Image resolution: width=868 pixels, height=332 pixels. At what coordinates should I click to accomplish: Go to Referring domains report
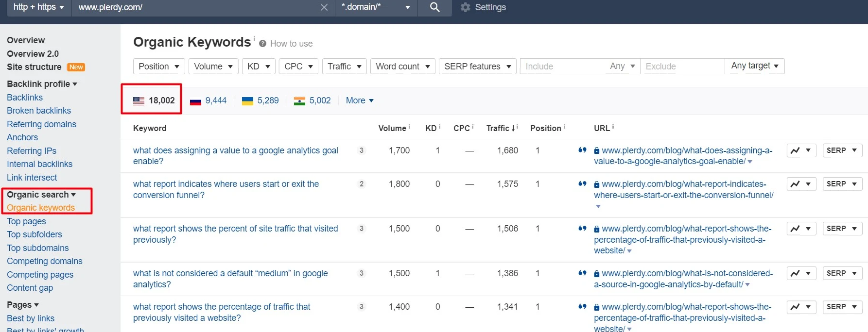click(41, 124)
